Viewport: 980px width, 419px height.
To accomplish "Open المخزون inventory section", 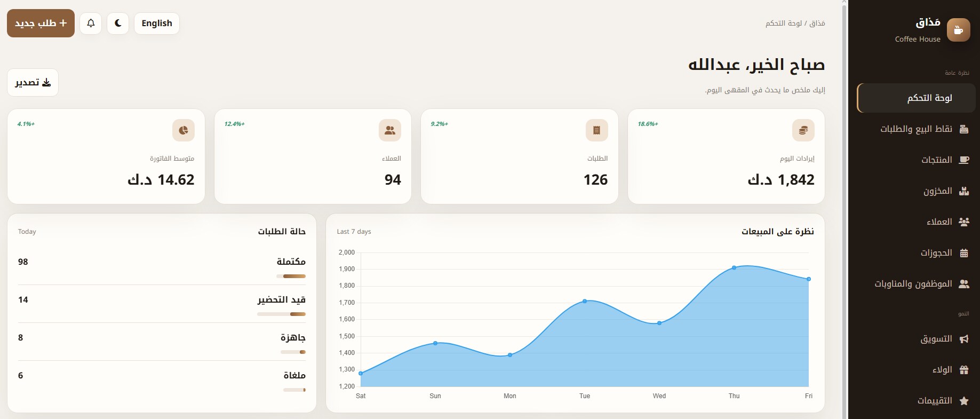I will point(916,191).
